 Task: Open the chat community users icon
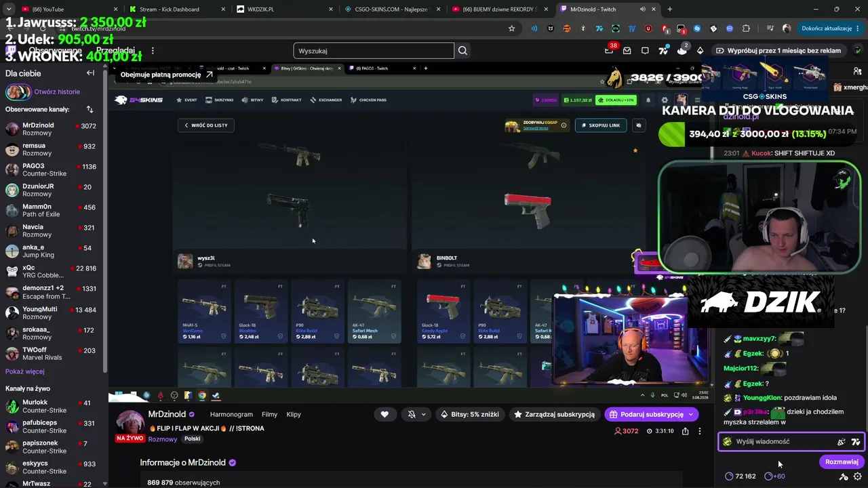(x=858, y=71)
